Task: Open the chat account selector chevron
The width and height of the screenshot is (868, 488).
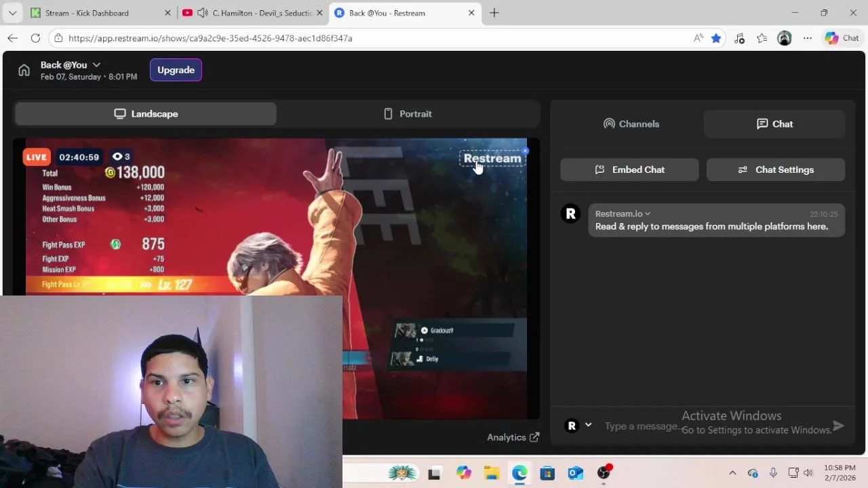Action: 588,425
